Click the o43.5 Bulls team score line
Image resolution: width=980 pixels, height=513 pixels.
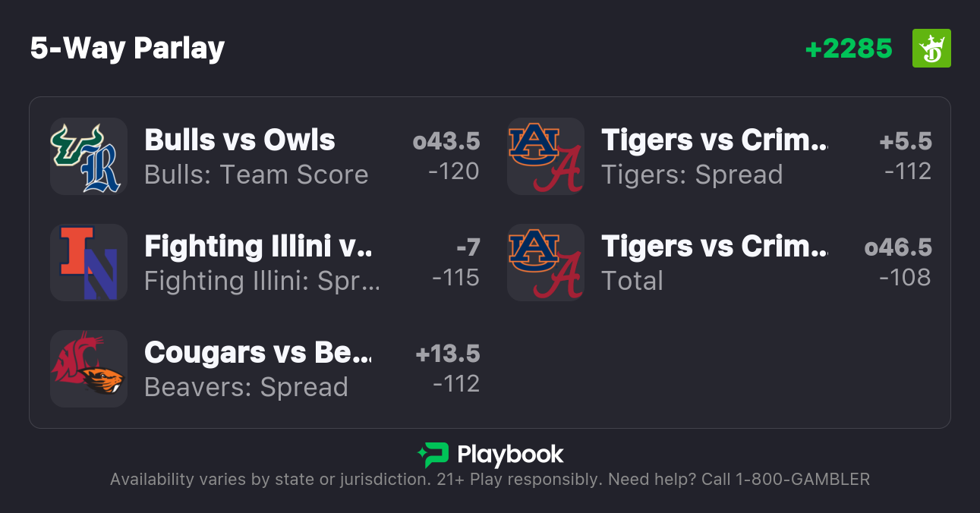pos(446,141)
